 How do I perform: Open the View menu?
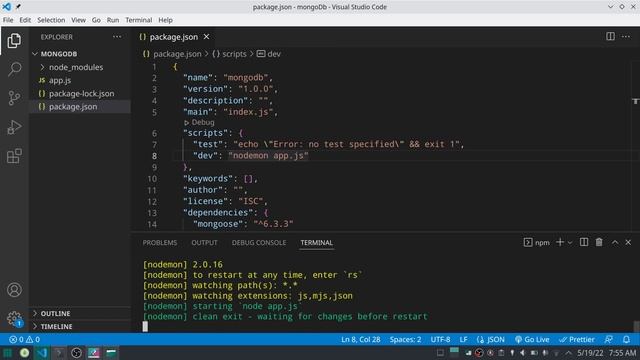tap(78, 20)
